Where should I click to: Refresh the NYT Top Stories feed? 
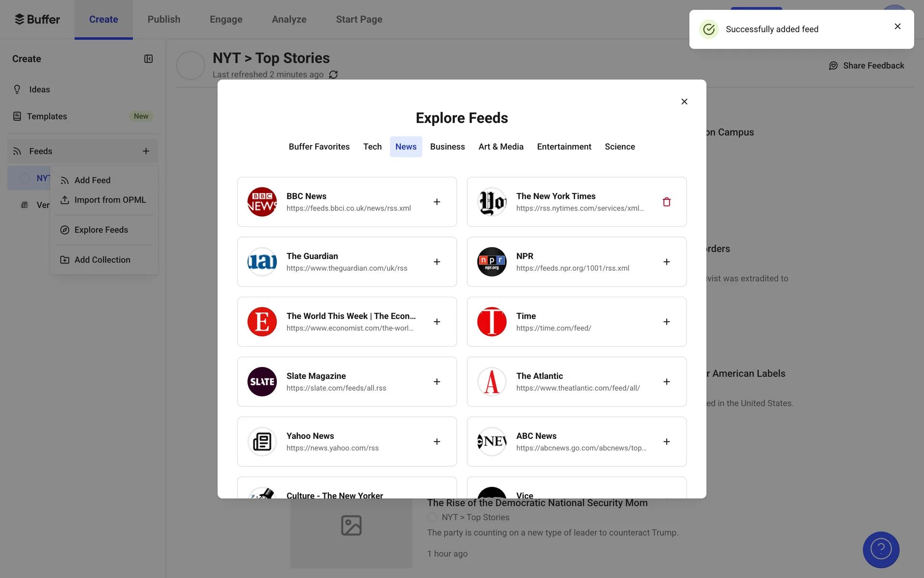[x=333, y=75]
